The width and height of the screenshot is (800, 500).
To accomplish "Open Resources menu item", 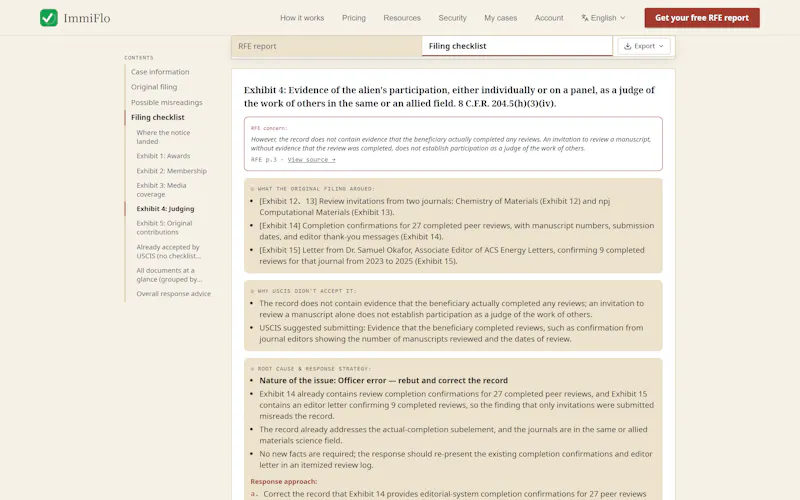I will (x=402, y=18).
